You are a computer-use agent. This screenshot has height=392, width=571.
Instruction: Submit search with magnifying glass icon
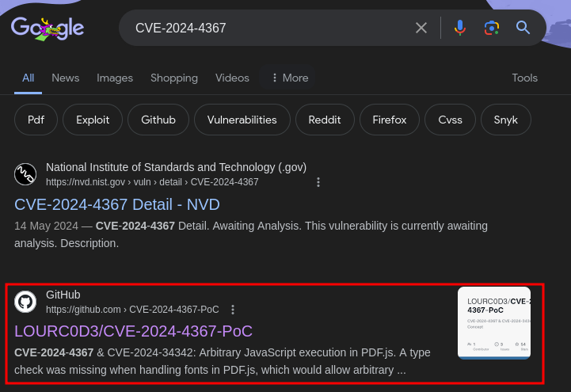(x=523, y=28)
